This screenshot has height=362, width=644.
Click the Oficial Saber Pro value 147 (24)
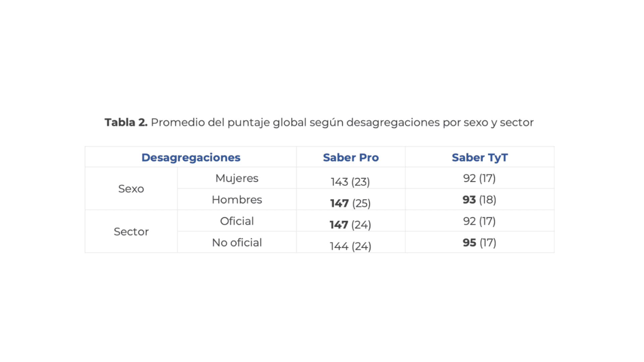pyautogui.click(x=350, y=225)
